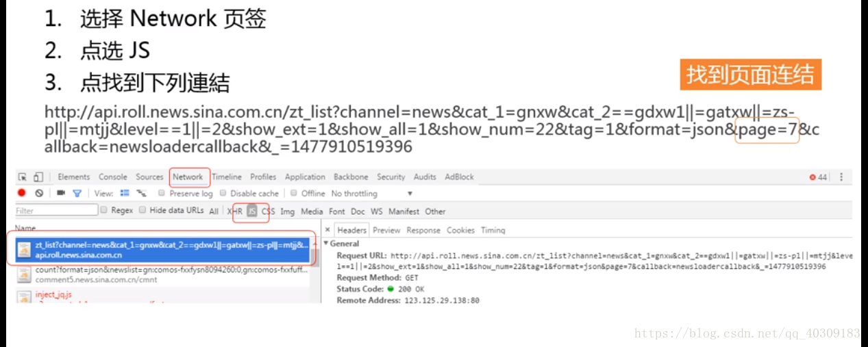This screenshot has height=347, width=868.
Task: Filter requests by Font type
Action: [337, 211]
